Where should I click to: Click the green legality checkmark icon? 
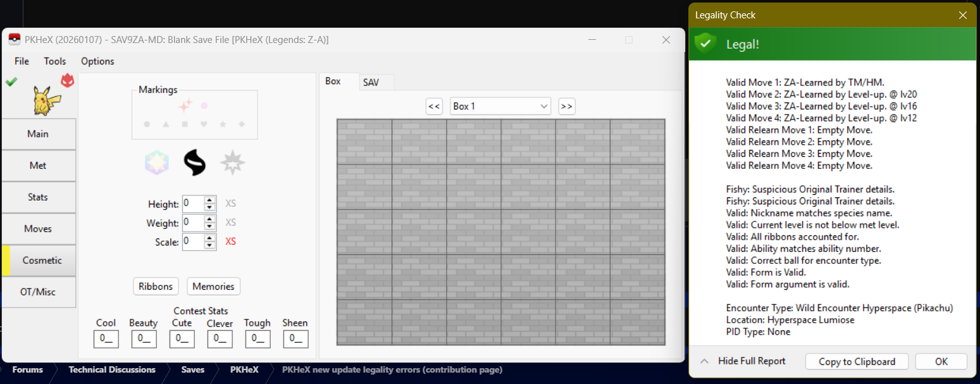11,82
